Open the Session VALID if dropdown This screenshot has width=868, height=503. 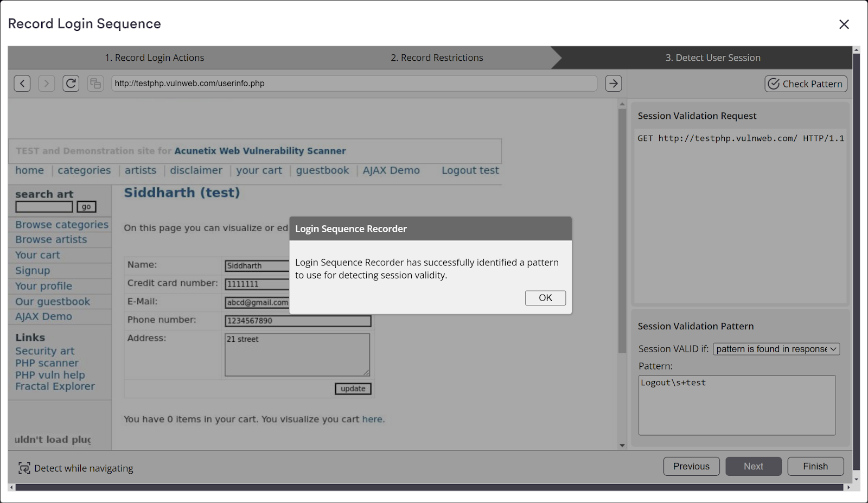click(x=775, y=349)
